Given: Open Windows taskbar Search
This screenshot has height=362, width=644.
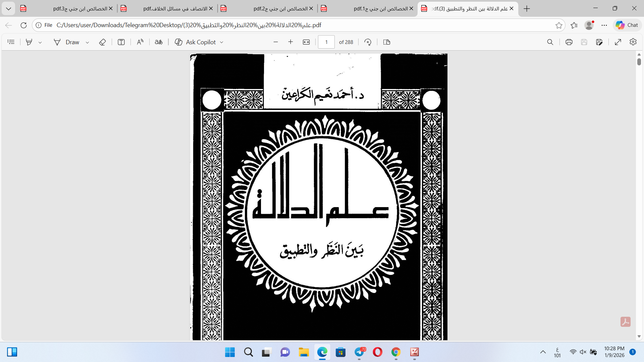Looking at the screenshot, I should coord(249,352).
